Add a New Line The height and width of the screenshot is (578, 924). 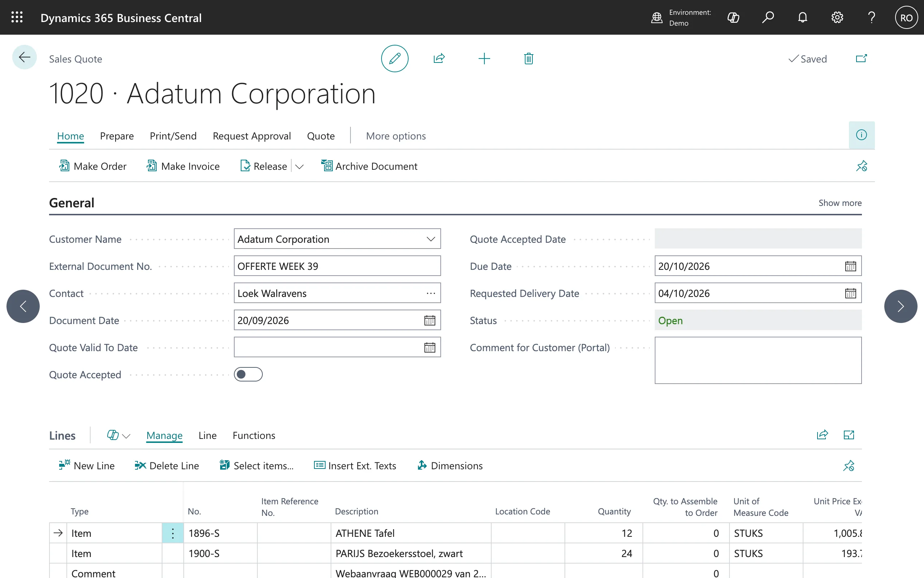(87, 466)
